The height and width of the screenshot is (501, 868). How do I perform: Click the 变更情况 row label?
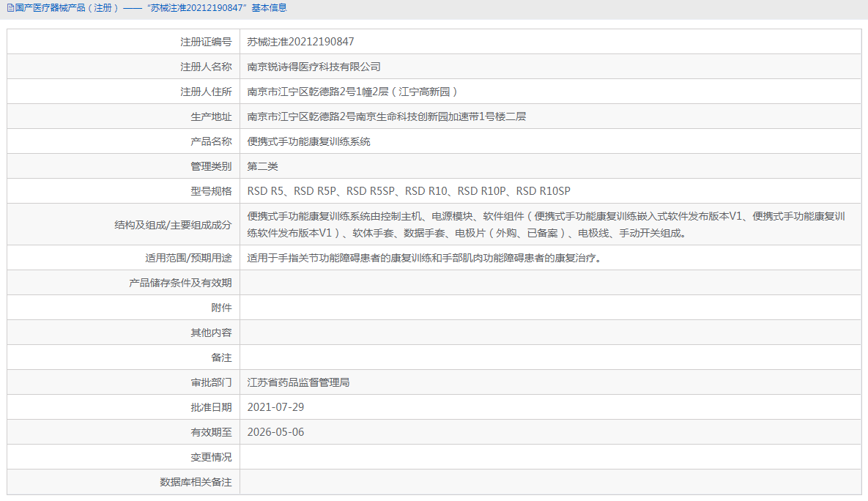click(x=216, y=456)
